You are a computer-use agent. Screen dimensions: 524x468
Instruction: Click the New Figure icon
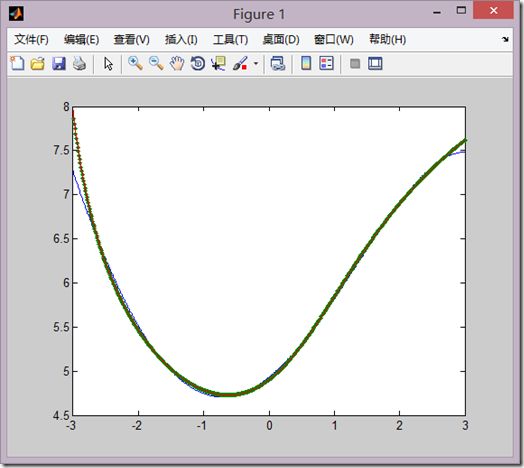17,63
